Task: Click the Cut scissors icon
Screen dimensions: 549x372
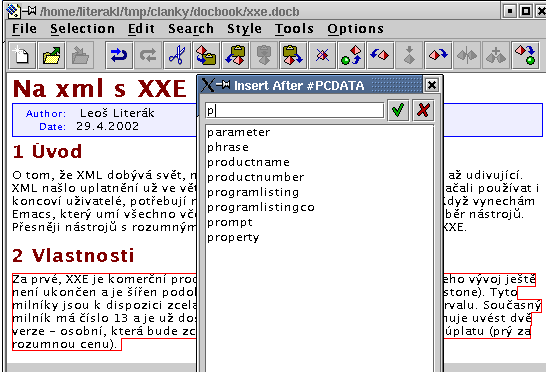Action: tap(177, 55)
